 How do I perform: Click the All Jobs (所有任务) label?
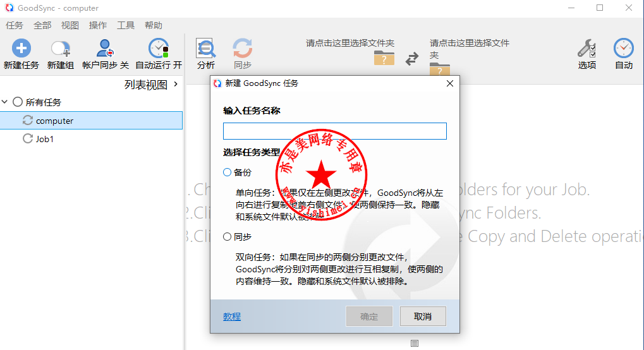(44, 102)
